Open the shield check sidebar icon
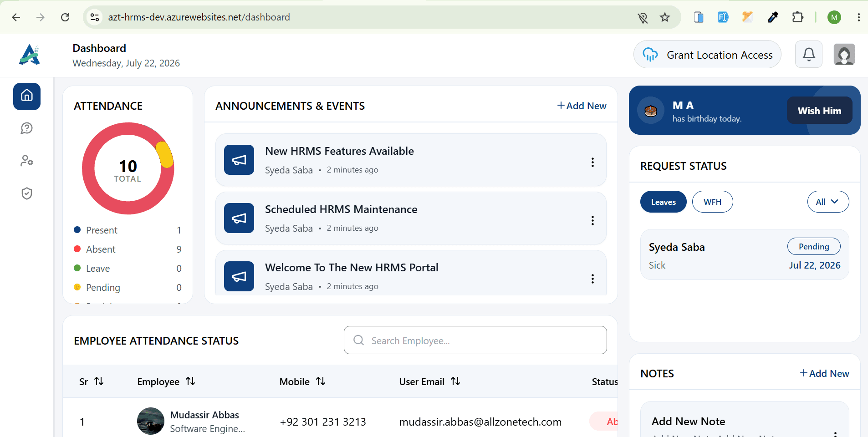The image size is (868, 437). pyautogui.click(x=27, y=193)
